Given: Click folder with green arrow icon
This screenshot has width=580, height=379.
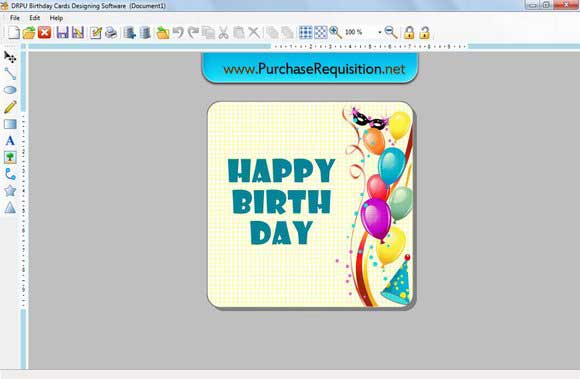Looking at the screenshot, I should click(x=162, y=33).
